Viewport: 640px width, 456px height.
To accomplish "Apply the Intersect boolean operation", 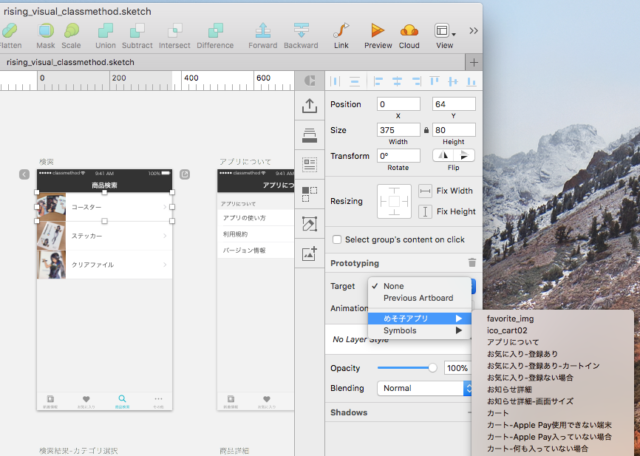I will [x=175, y=31].
